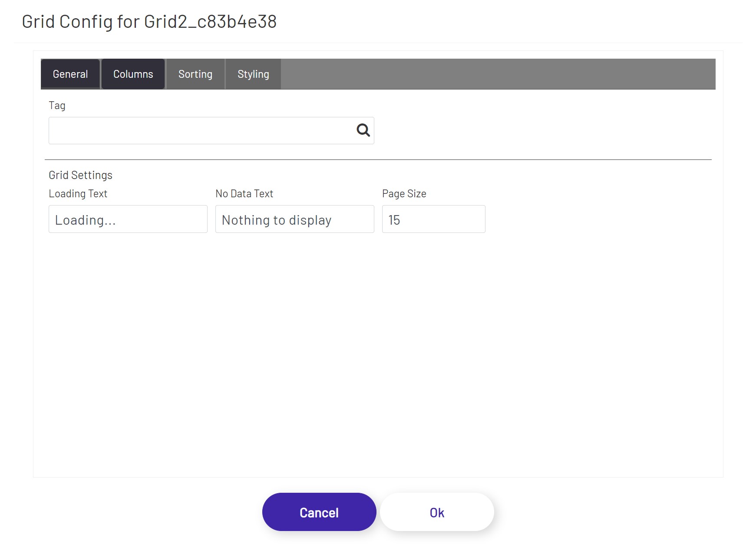Image resolution: width=756 pixels, height=551 pixels.
Task: Click the search magnifier icon in Tag field
Action: tap(363, 130)
